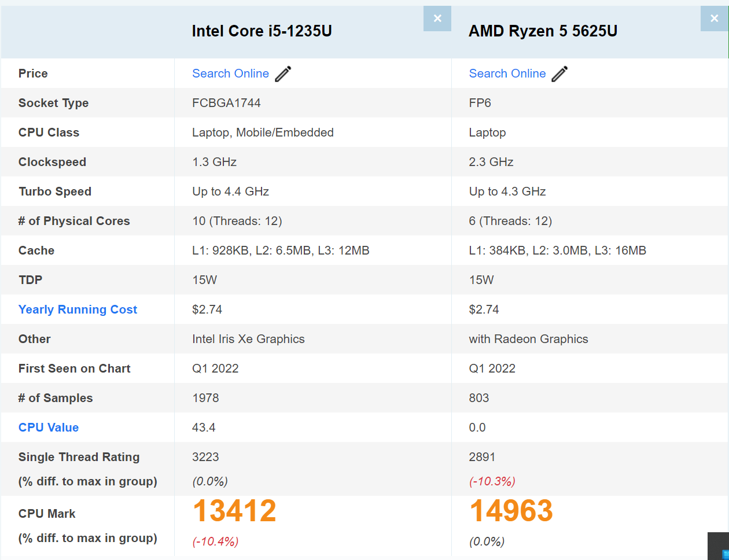Screen dimensions: 729x560
Task: Click the AMD cache value ending L3: 16MB
Action: (x=557, y=250)
